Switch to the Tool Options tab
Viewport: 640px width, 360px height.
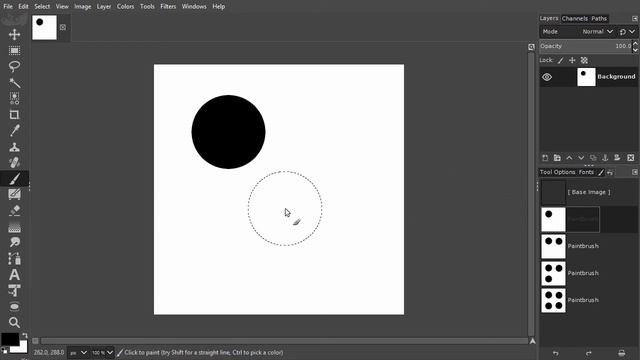558,172
